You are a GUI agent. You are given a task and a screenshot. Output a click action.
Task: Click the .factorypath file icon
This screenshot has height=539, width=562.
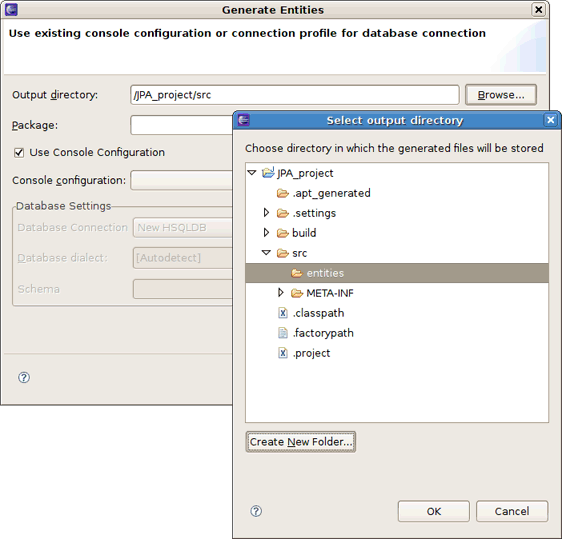[x=283, y=333]
